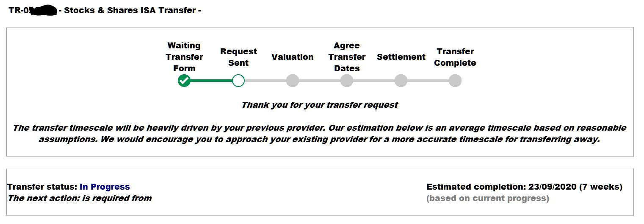
Task: Click the Agree Transfer Dates label
Action: (347, 57)
